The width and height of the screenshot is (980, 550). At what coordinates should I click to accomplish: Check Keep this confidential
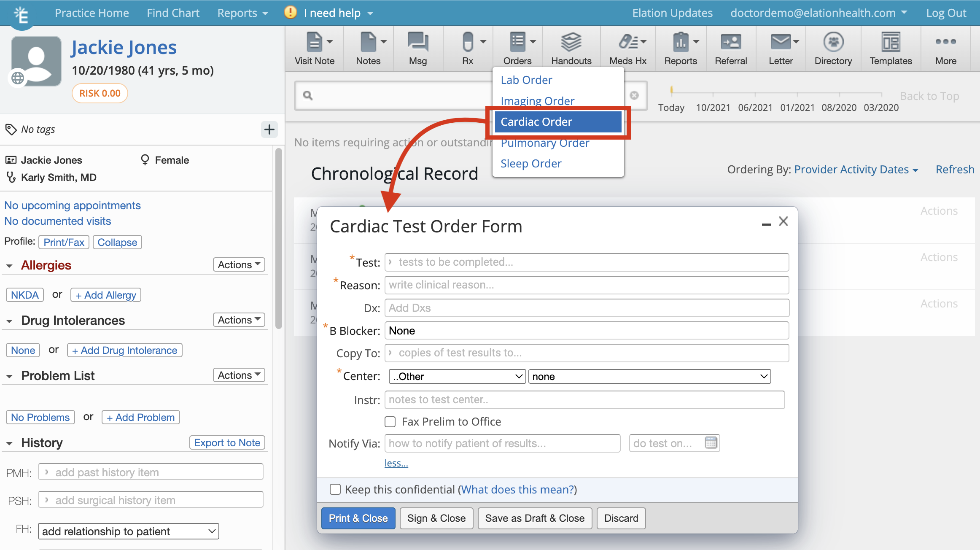[335, 489]
